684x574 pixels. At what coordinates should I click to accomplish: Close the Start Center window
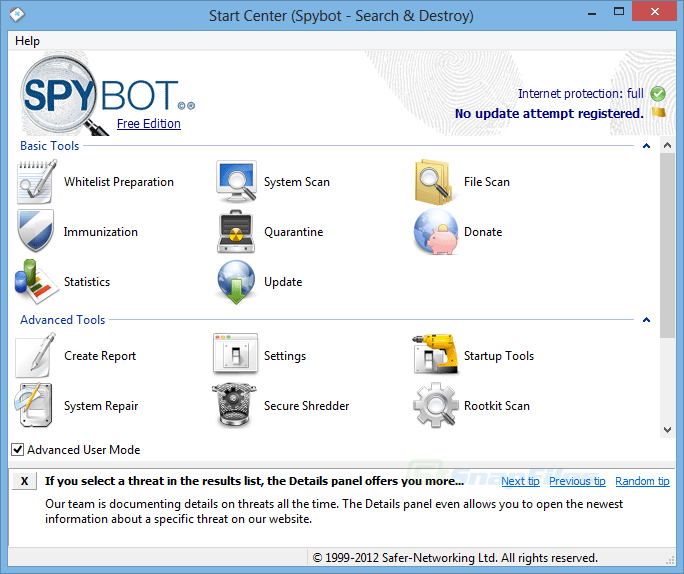point(655,12)
